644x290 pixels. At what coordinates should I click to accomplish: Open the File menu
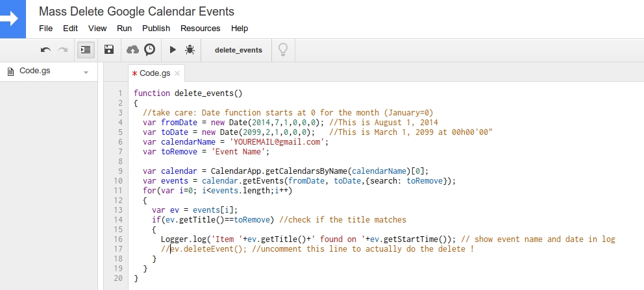click(x=45, y=29)
